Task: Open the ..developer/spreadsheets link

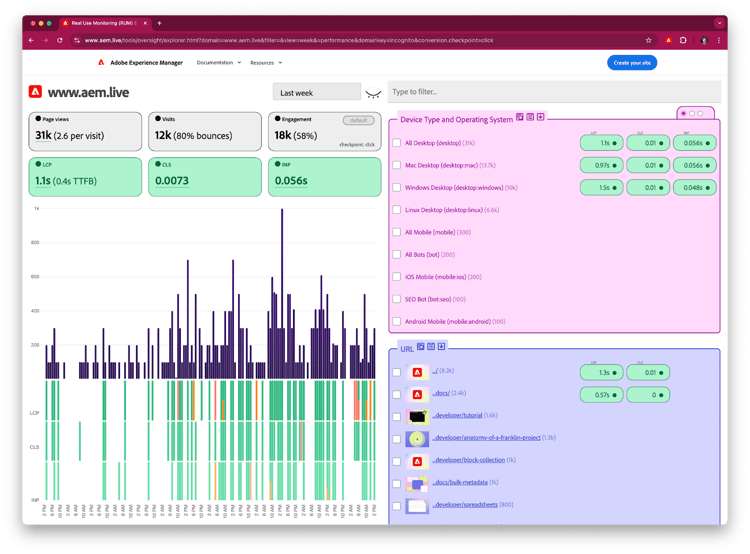Action: (x=465, y=505)
